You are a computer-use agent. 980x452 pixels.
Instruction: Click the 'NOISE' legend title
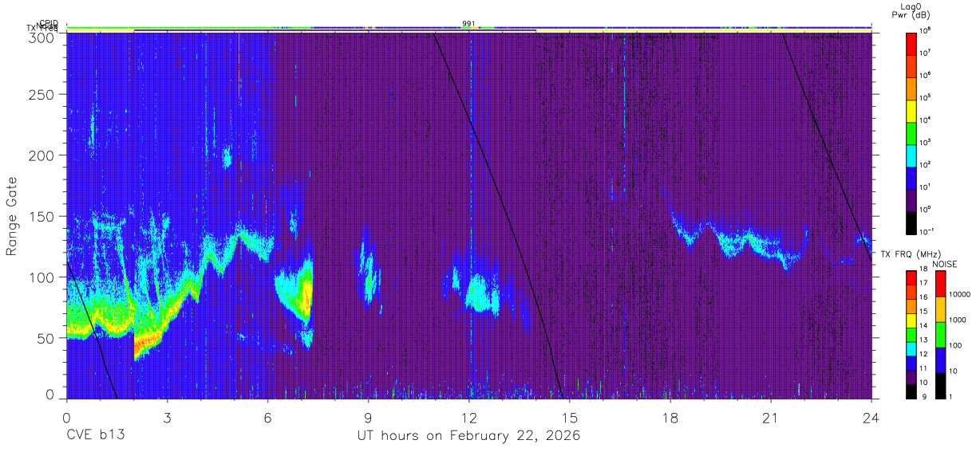click(945, 264)
